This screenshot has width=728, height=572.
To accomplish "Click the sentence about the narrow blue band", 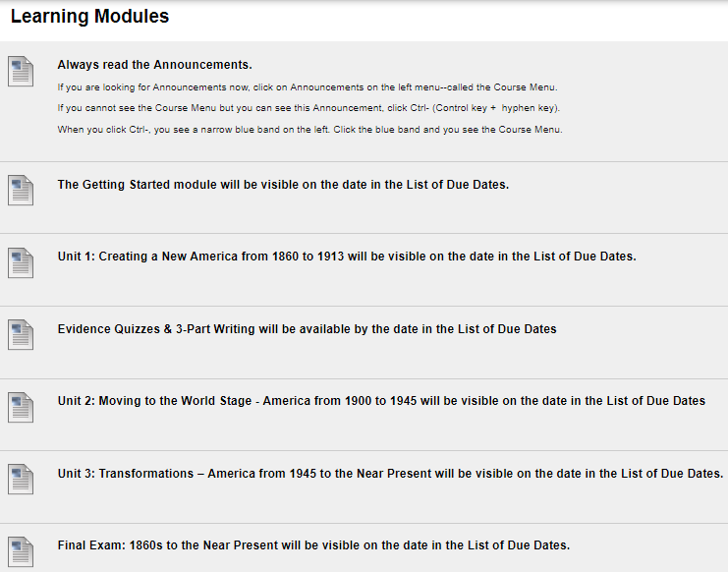I will click(309, 130).
